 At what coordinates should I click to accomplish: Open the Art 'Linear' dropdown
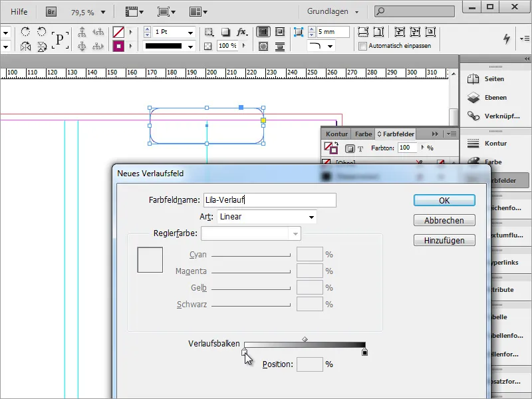267,217
